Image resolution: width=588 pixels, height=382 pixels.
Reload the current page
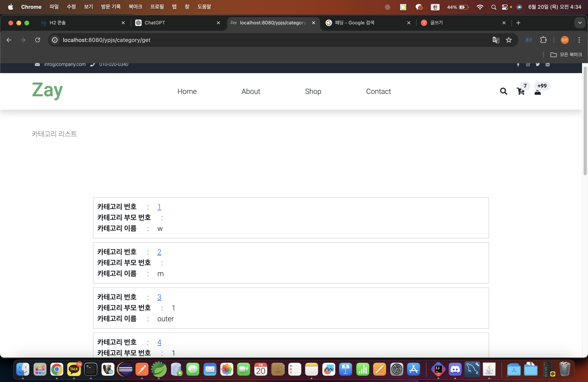click(x=38, y=40)
